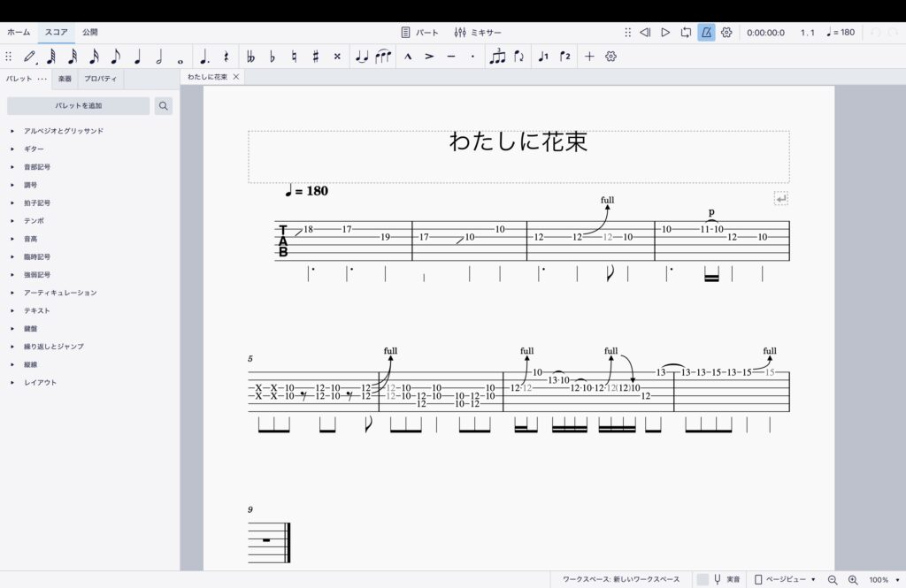Open the パート dialog

419,33
